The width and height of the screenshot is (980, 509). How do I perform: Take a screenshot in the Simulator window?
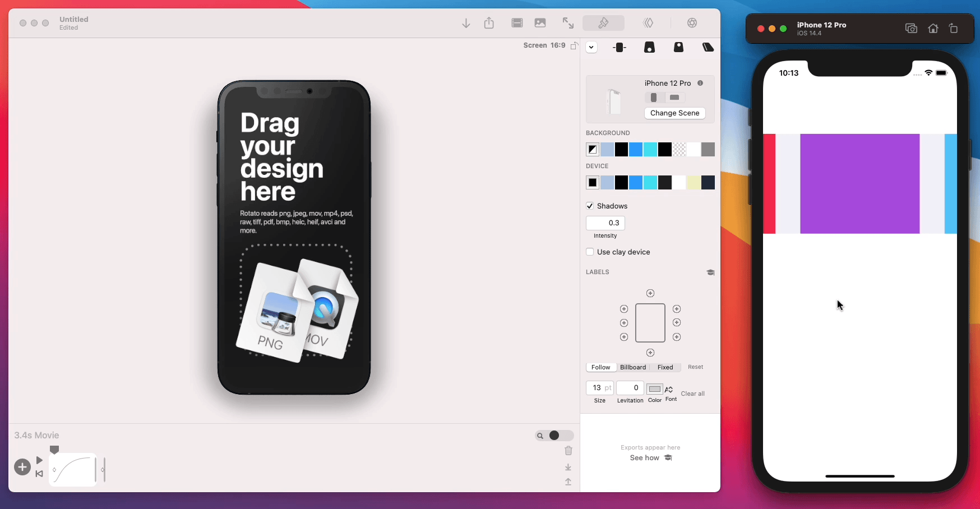point(912,29)
